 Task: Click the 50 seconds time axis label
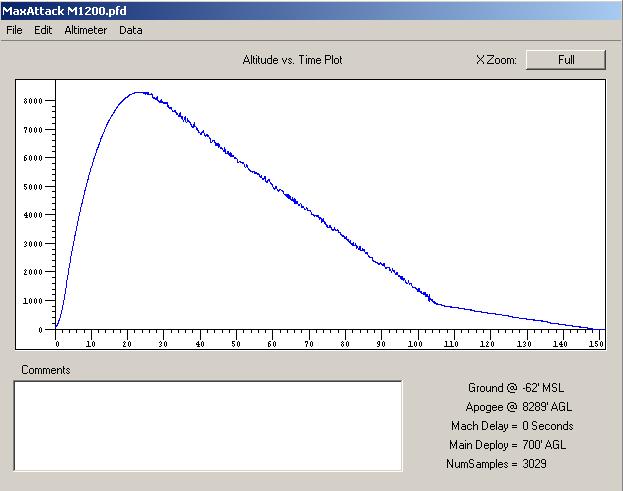point(236,344)
